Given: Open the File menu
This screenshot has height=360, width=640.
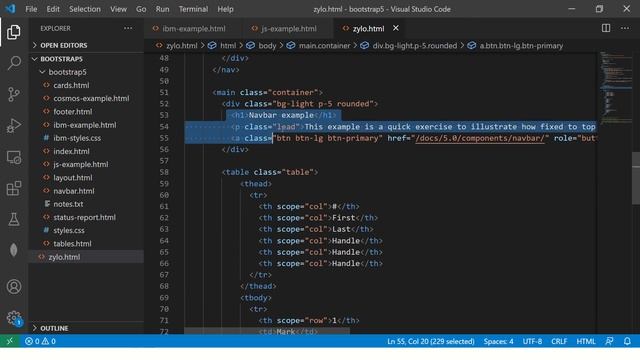Looking at the screenshot, I should click(31, 9).
